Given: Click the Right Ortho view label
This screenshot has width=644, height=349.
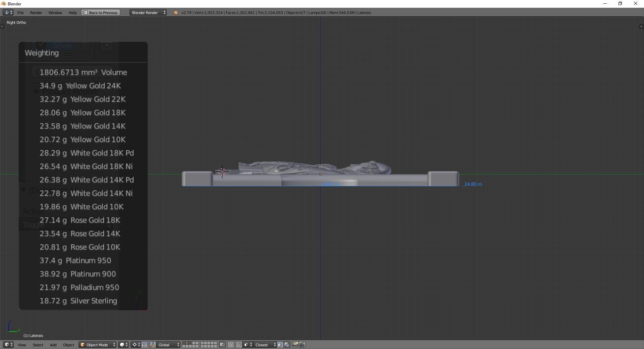Looking at the screenshot, I should (16, 22).
